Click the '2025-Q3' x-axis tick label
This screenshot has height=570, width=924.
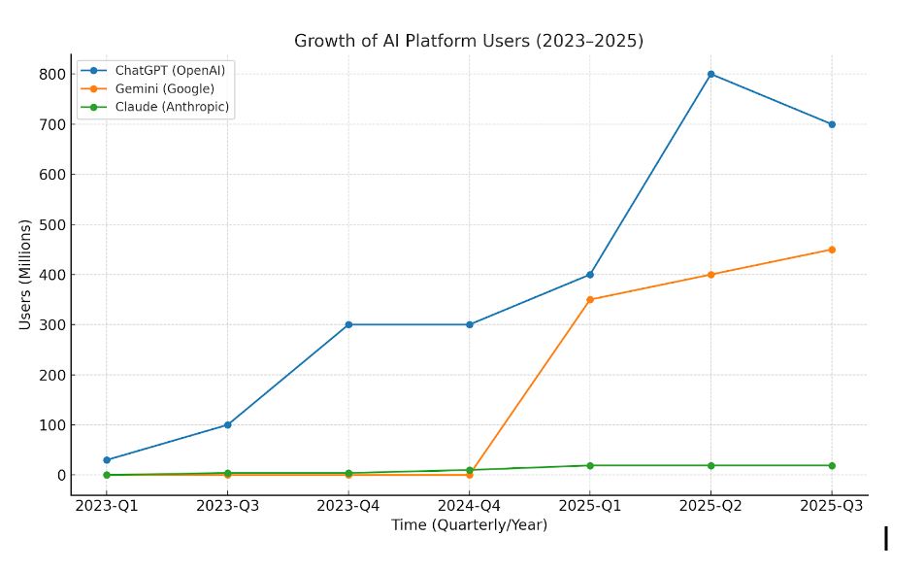(x=832, y=506)
